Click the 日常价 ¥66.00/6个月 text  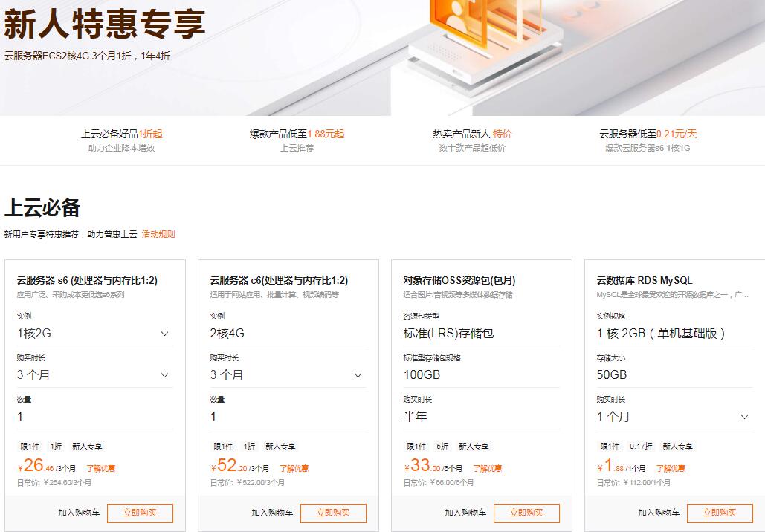click(439, 483)
